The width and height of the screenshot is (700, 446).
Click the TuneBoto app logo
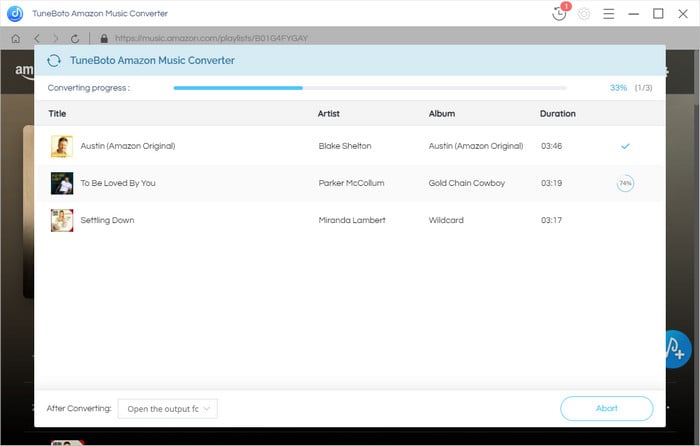point(15,13)
